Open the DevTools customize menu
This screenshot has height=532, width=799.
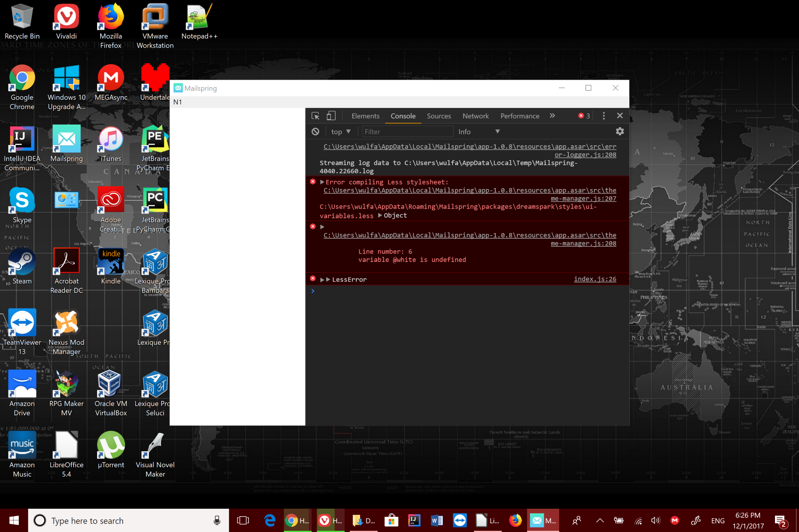604,116
